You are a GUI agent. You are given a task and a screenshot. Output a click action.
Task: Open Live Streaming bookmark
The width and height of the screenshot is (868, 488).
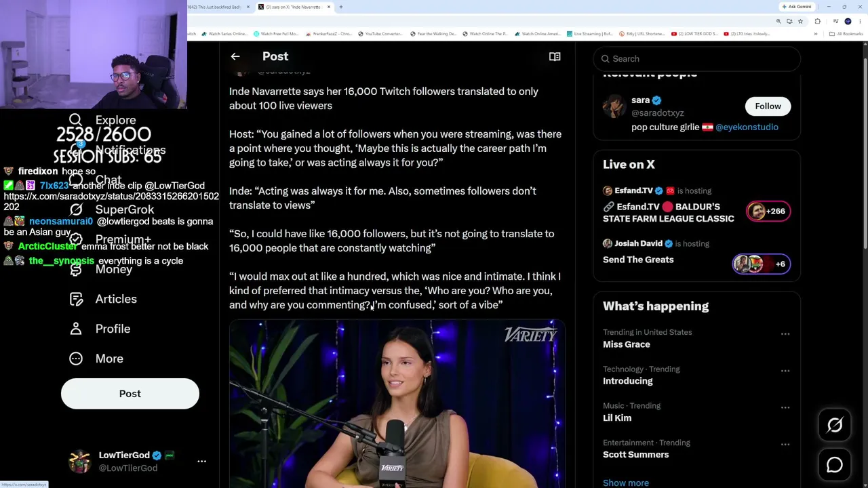pyautogui.click(x=590, y=34)
